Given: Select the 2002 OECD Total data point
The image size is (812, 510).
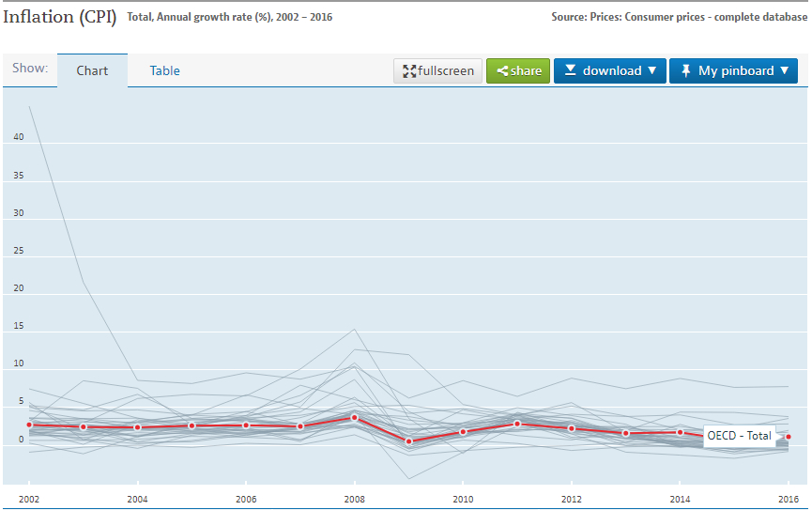Looking at the screenshot, I should tap(29, 425).
